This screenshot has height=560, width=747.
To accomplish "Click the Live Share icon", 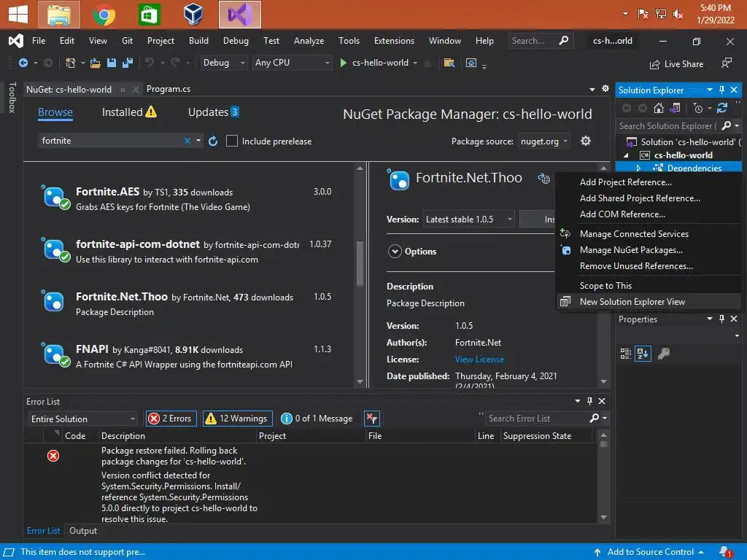I will [654, 64].
